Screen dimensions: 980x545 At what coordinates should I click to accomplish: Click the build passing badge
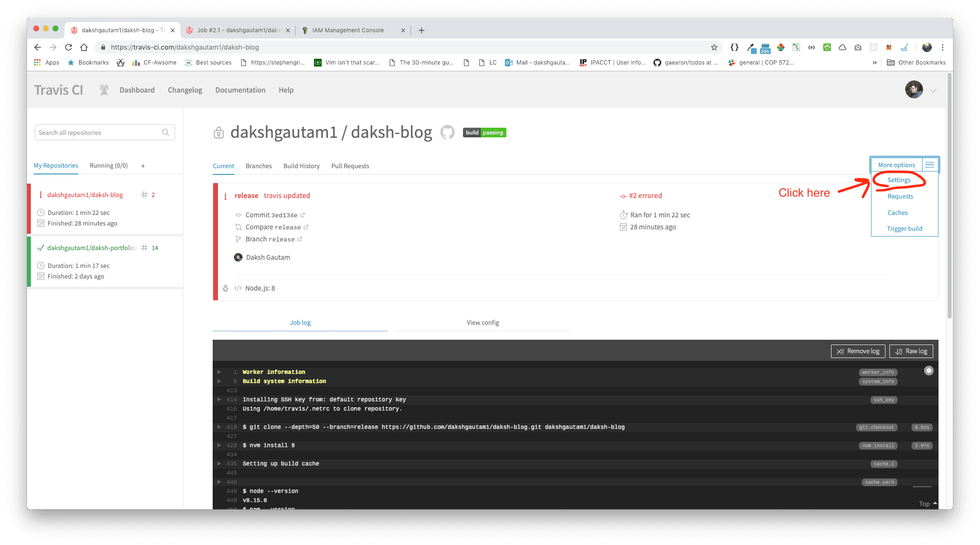(484, 133)
